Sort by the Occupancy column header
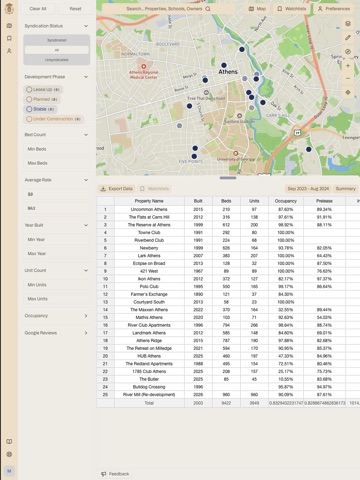Screen dimensions: 360x480 click(286, 201)
